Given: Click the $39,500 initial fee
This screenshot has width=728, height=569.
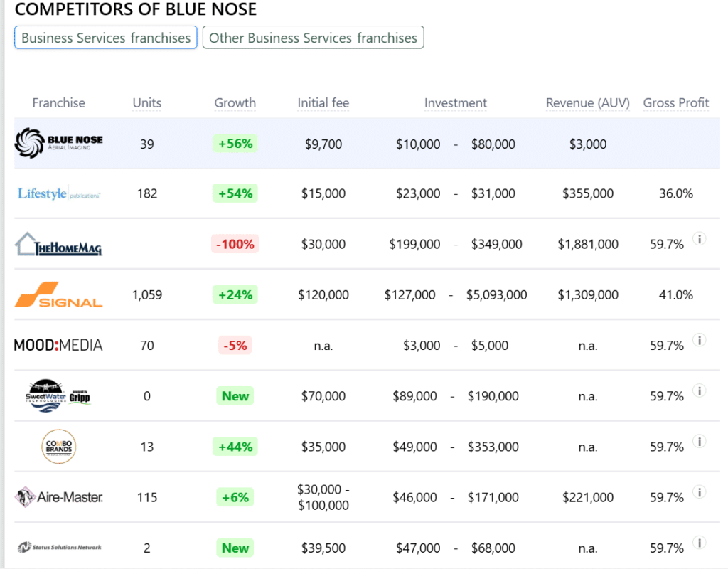Looking at the screenshot, I should 323,548.
